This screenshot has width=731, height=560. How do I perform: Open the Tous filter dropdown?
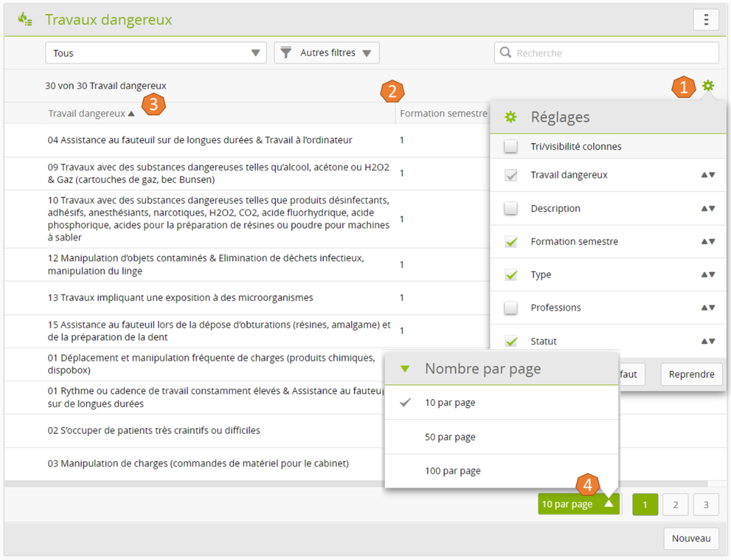click(x=156, y=53)
